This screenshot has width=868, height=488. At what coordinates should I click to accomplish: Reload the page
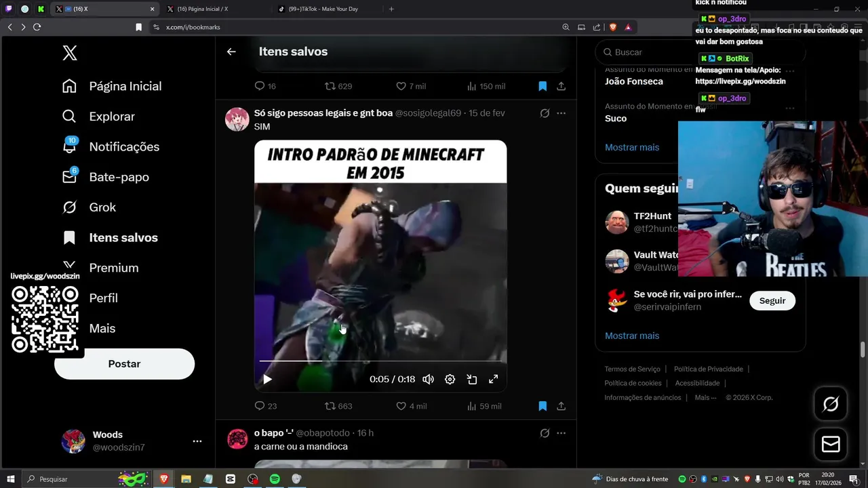click(x=37, y=27)
